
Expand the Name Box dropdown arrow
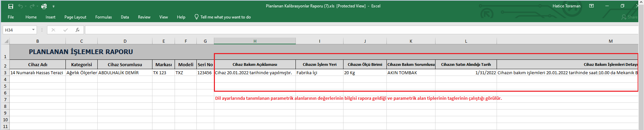pyautogui.click(x=33, y=30)
